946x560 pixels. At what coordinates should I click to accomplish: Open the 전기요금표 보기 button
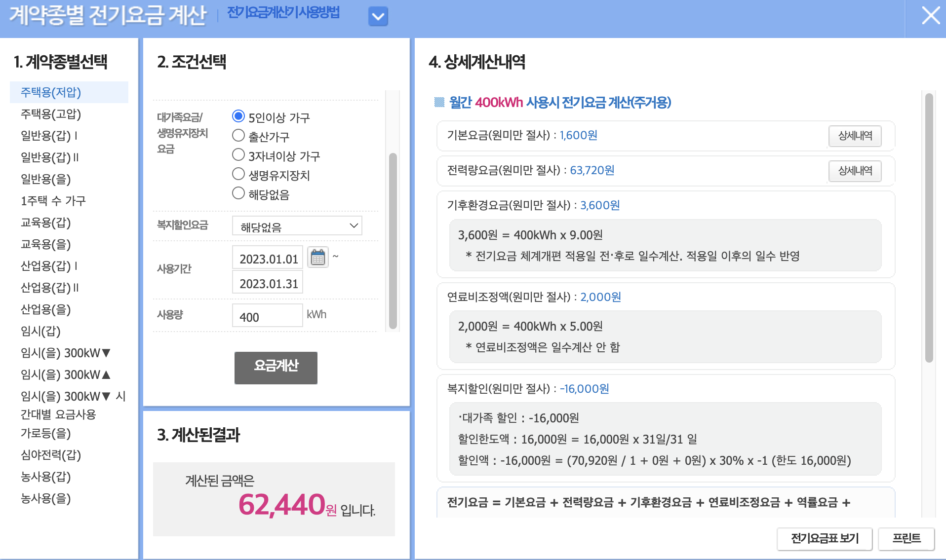click(x=825, y=539)
